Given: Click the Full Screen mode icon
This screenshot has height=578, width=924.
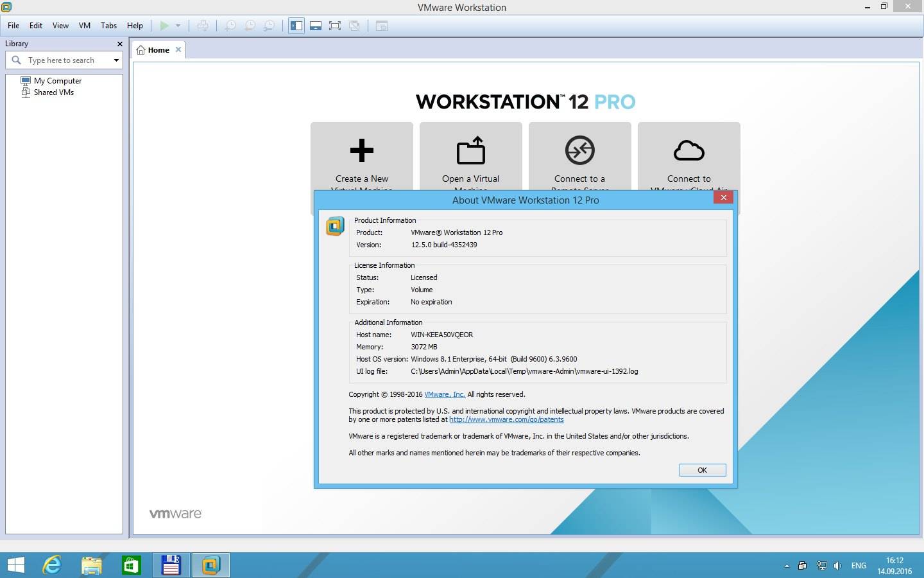Looking at the screenshot, I should pos(335,26).
